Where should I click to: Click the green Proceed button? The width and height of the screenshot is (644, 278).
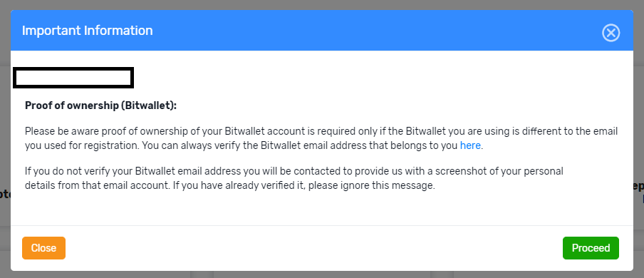pyautogui.click(x=591, y=248)
